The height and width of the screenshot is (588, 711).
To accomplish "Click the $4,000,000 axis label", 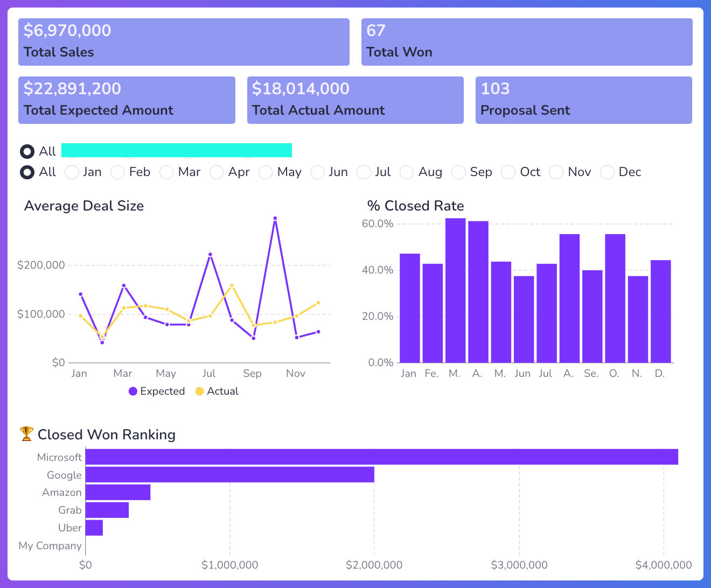I will click(x=664, y=565).
